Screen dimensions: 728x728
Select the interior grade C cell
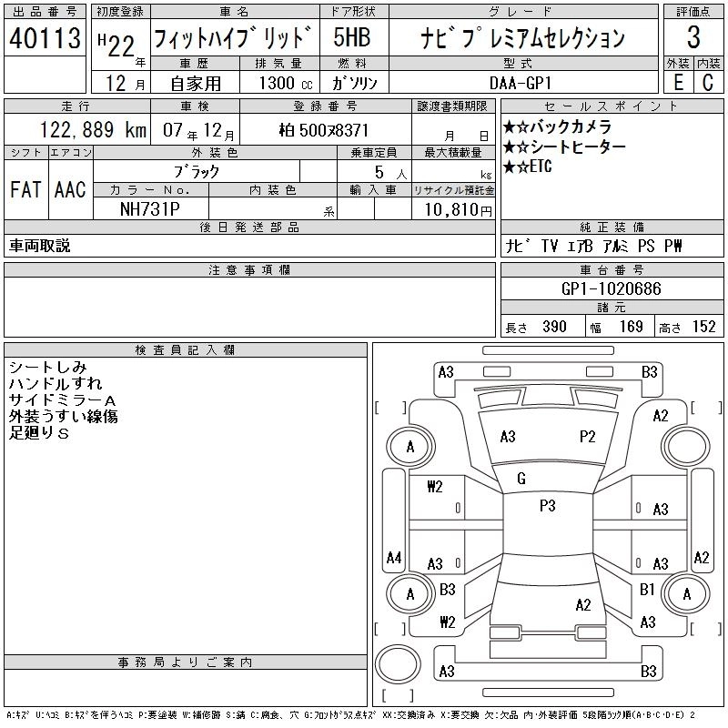tap(708, 81)
